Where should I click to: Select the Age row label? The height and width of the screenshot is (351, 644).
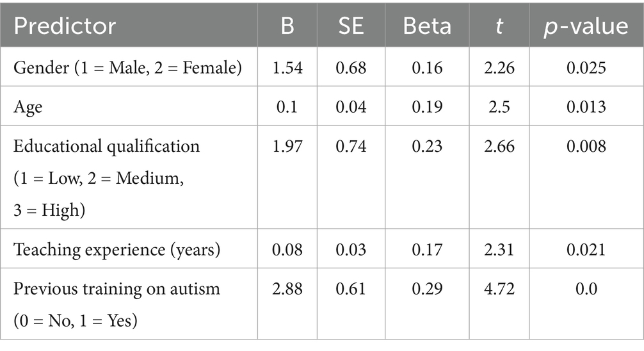point(28,107)
